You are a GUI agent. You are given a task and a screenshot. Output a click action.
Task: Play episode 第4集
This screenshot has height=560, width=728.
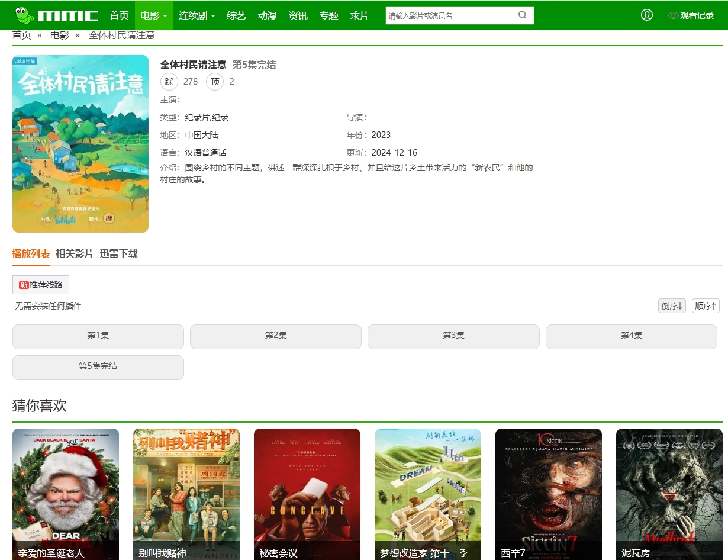632,336
